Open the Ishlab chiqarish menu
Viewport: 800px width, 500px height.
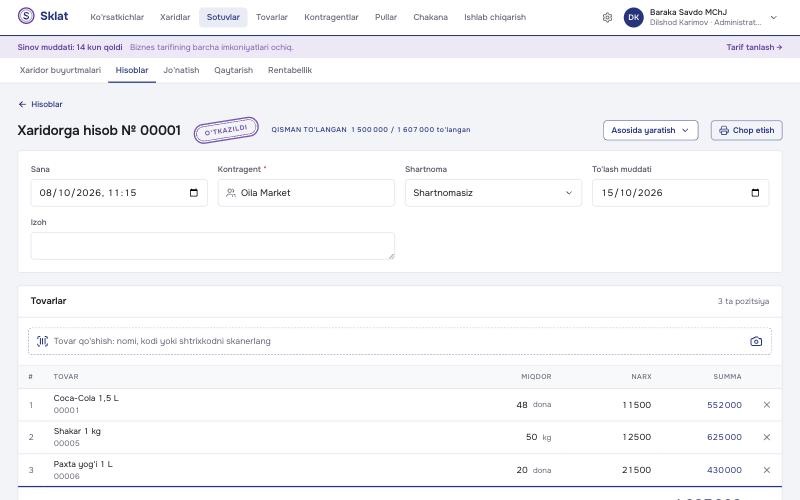coord(495,17)
